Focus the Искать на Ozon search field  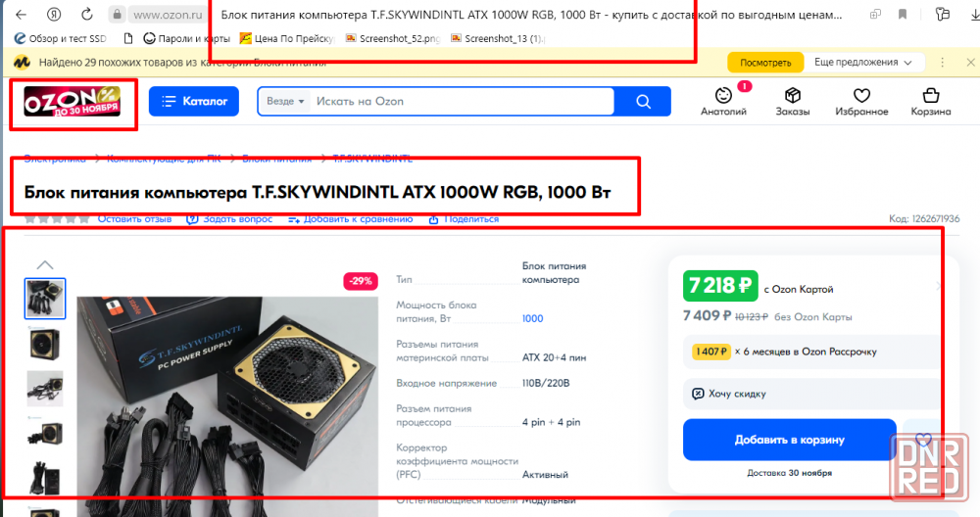click(x=463, y=101)
